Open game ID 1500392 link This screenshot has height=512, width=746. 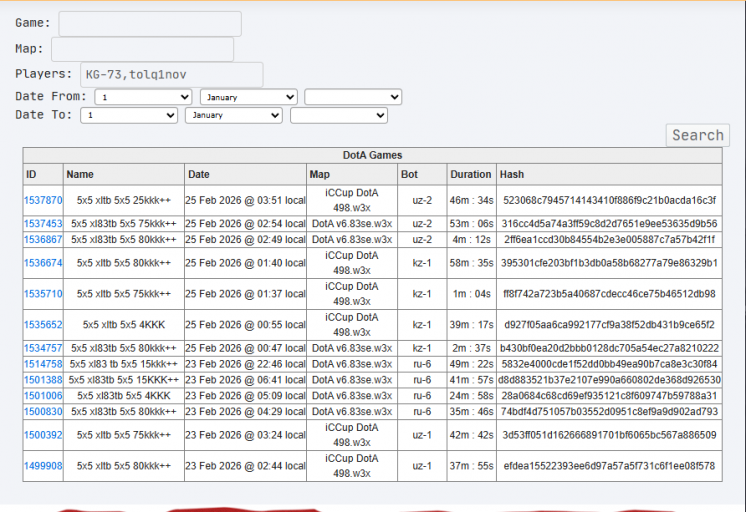pos(43,435)
